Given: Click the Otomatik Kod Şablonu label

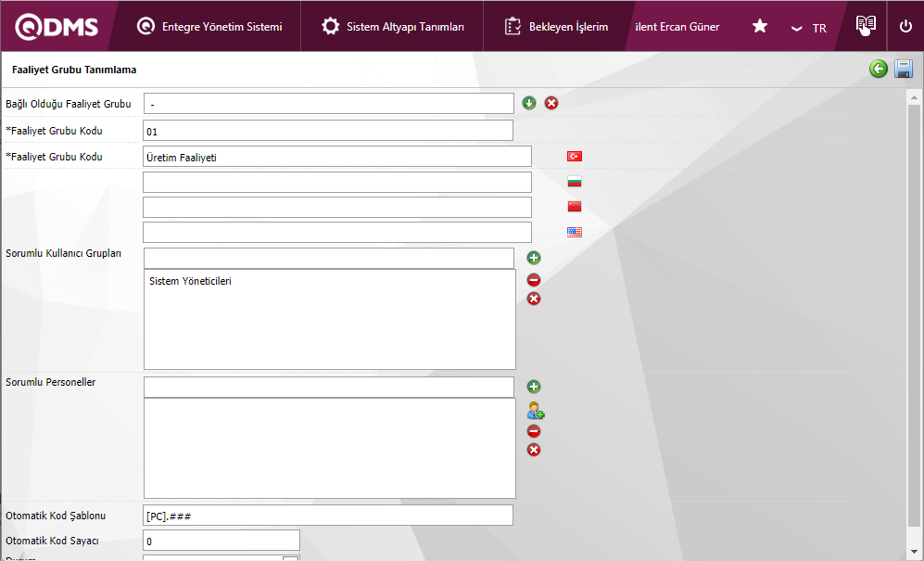Looking at the screenshot, I should tap(56, 516).
